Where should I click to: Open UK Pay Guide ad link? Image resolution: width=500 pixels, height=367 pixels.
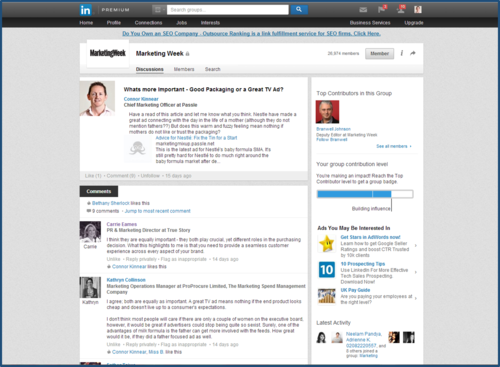pos(355,290)
